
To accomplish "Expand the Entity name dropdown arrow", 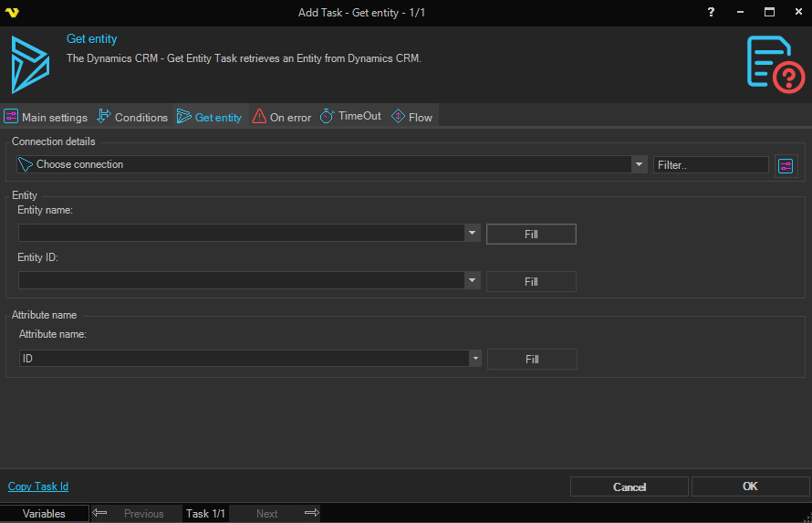I will point(472,234).
